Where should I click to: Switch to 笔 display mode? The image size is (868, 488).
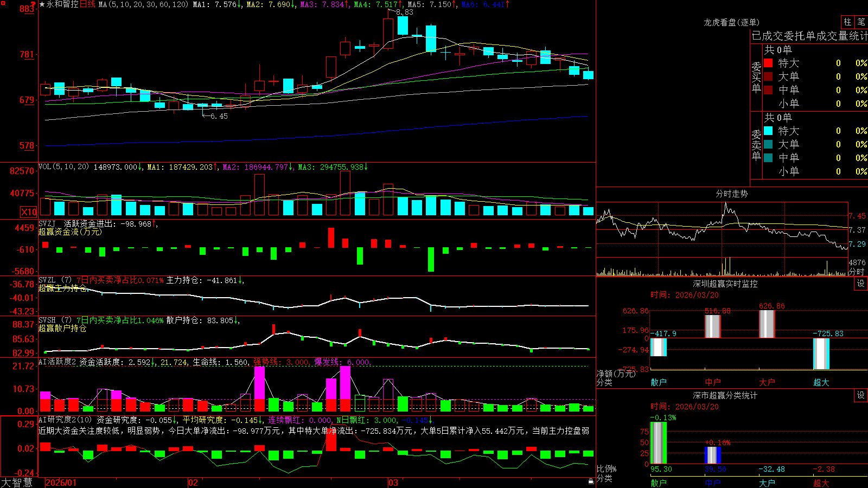[x=861, y=22]
